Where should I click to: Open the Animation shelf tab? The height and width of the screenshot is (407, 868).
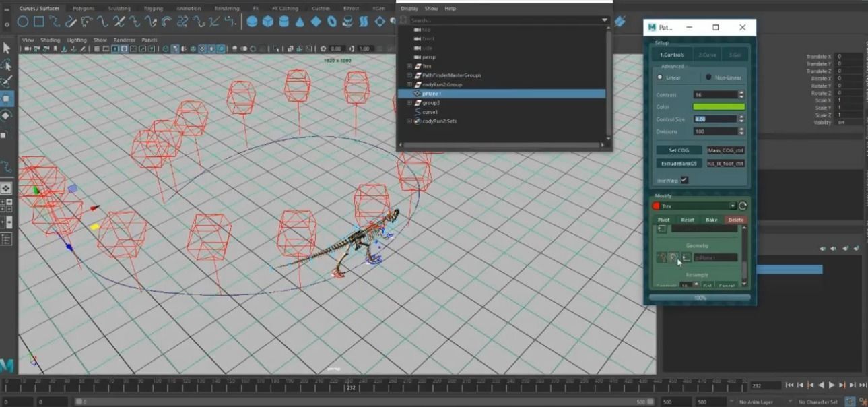click(189, 9)
